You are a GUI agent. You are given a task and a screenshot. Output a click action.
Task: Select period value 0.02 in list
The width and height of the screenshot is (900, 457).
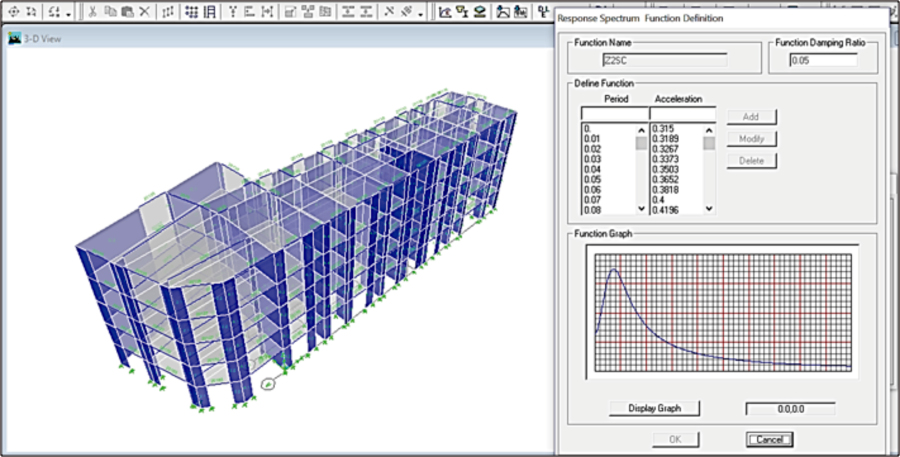tap(592, 149)
